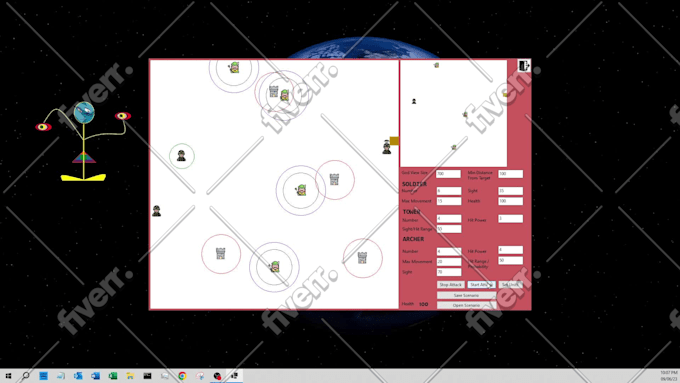Select the soldier next to the gold target
This screenshot has height=383, width=680.
click(386, 147)
